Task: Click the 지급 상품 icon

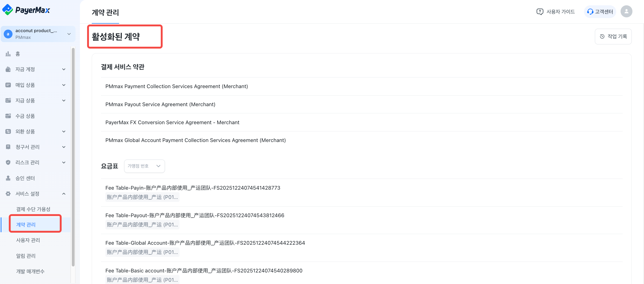Action: 8,100
